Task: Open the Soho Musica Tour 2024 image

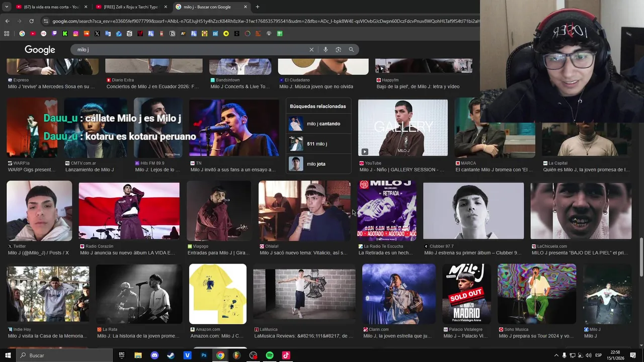Action: (x=537, y=294)
